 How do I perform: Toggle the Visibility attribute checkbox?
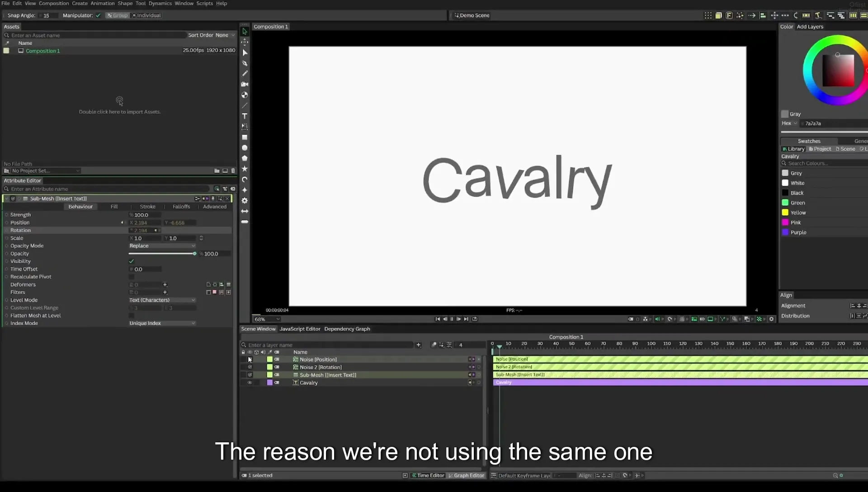(132, 261)
